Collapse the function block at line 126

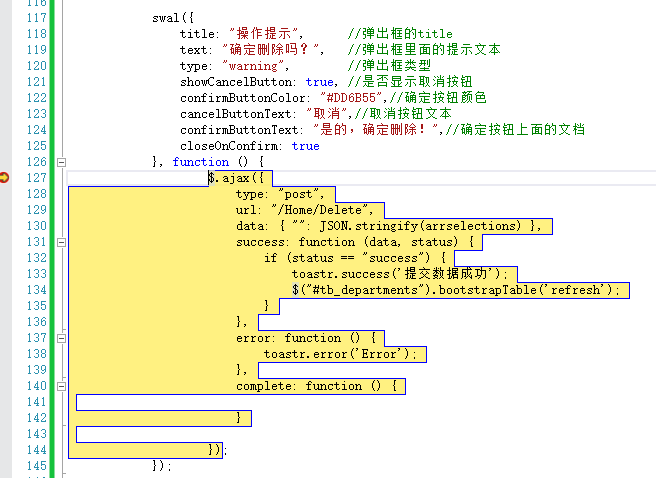point(60,162)
